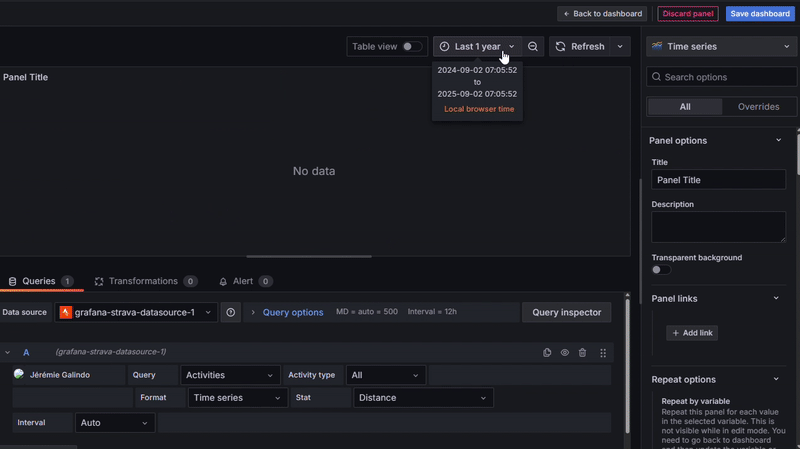Collapse the Panel options section
The height and width of the screenshot is (449, 800).
click(778, 140)
